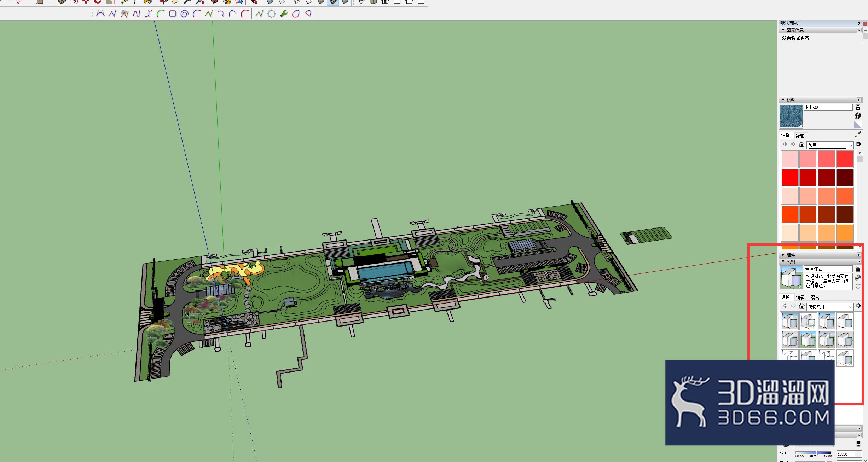Pick the pure red color swatch
Screen dimensions: 868x462
click(790, 178)
